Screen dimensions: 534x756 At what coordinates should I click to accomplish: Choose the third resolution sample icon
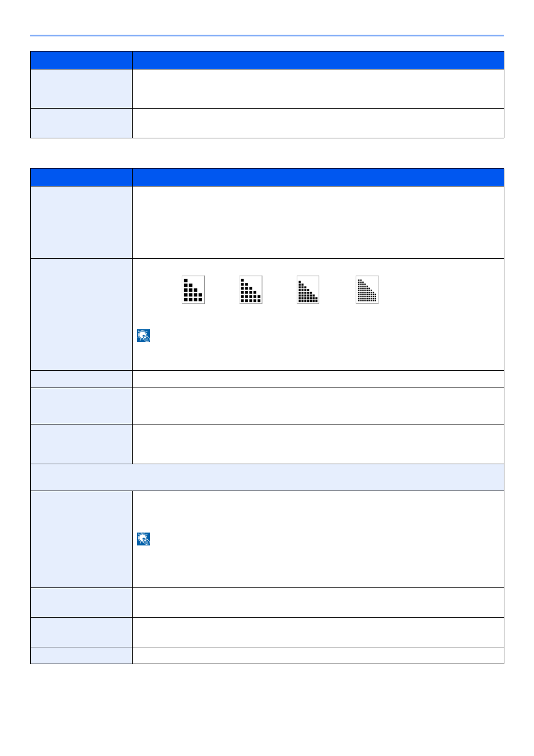(x=308, y=290)
